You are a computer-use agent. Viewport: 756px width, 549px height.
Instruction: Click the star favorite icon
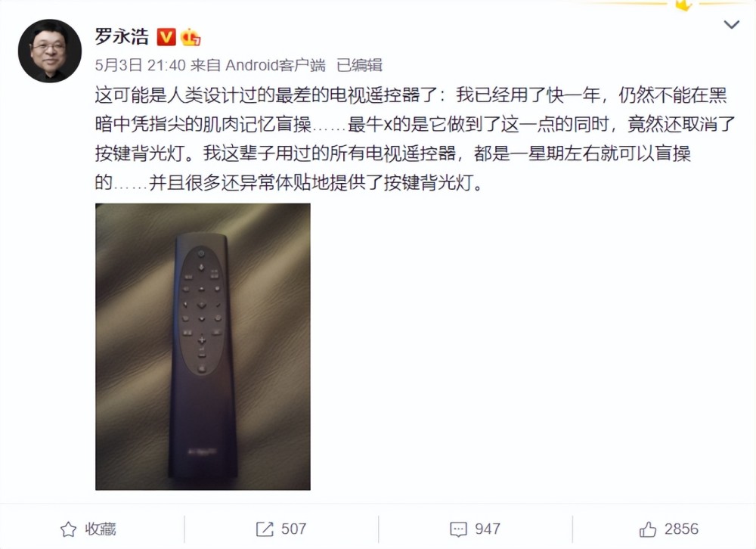[69, 529]
